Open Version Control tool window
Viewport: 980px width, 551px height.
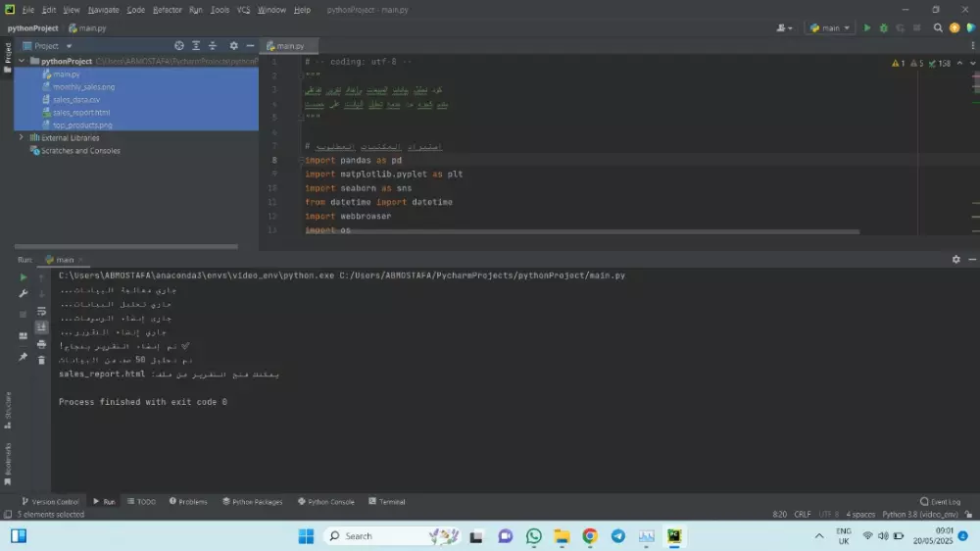tap(50, 502)
